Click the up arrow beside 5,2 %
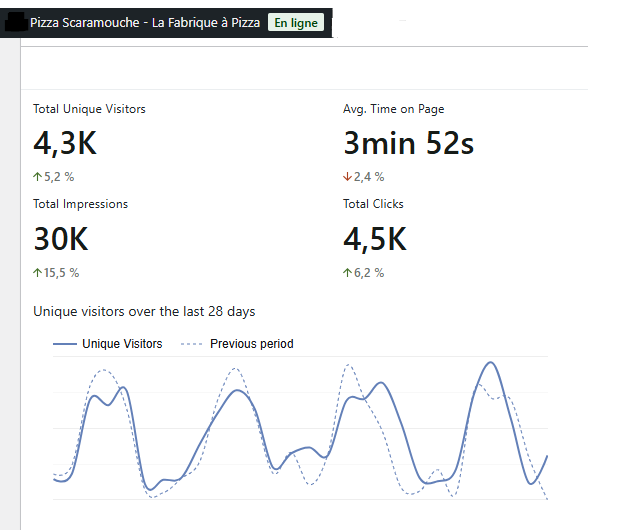 click(x=38, y=177)
